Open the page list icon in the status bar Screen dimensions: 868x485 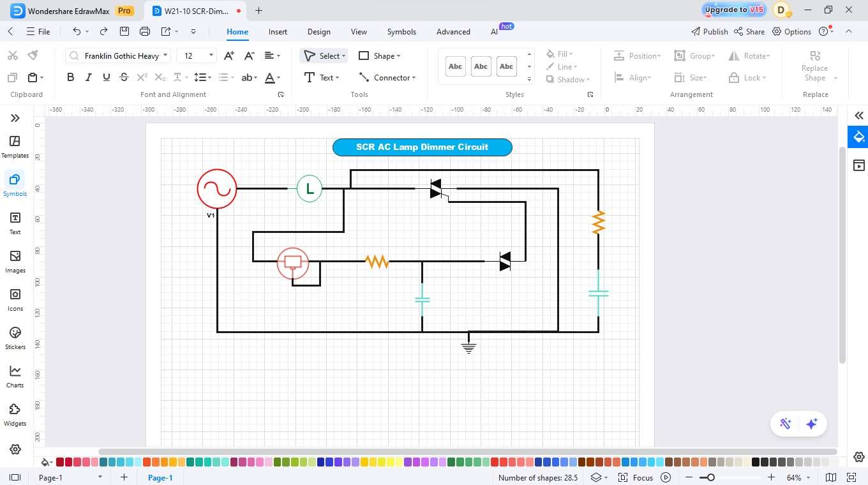15,477
